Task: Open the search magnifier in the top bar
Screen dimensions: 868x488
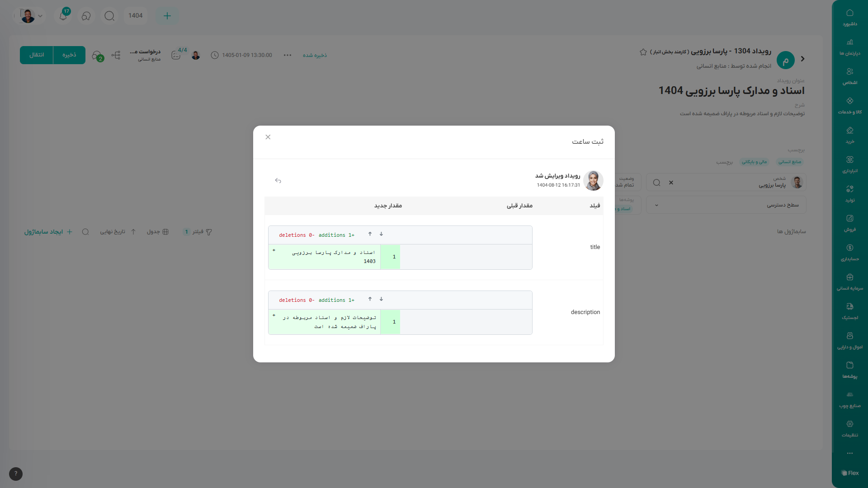Action: [109, 16]
